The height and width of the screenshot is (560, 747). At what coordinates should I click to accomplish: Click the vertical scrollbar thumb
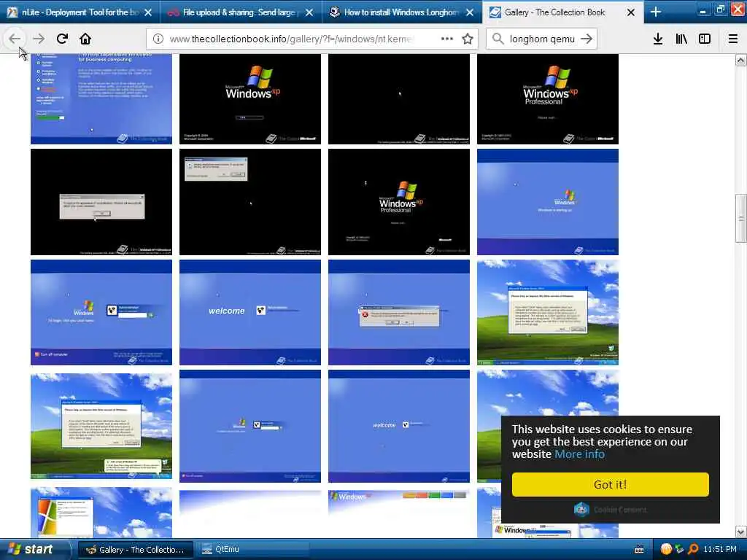[740, 218]
